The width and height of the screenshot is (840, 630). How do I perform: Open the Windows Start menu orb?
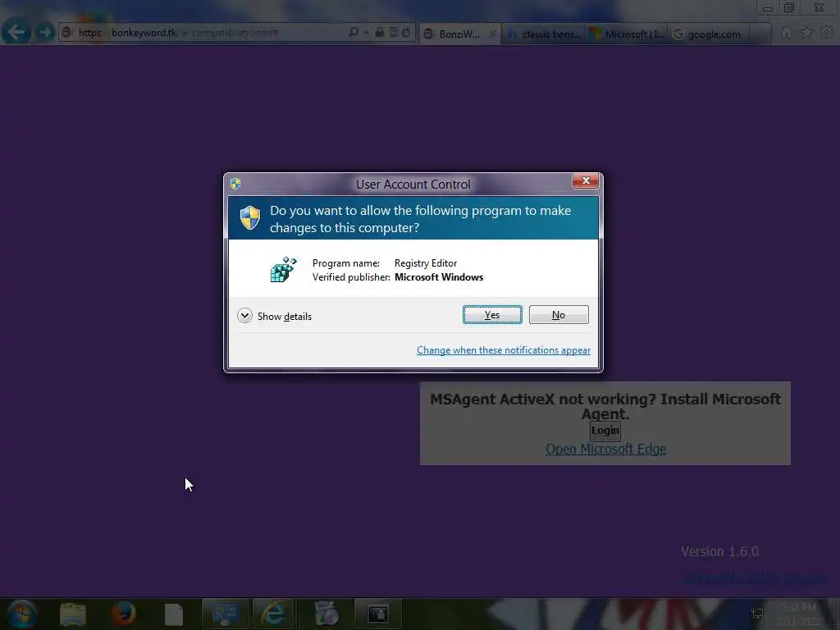click(x=21, y=614)
